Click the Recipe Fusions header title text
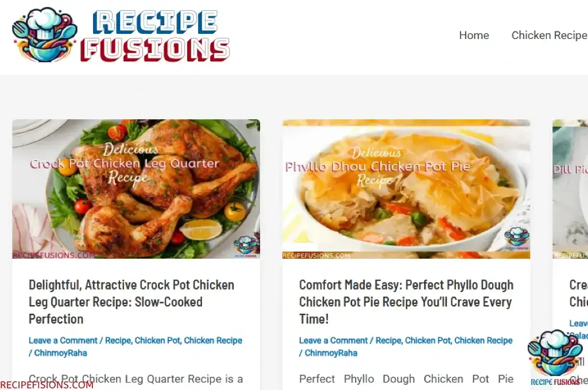This screenshot has height=390, width=588. 155,36
